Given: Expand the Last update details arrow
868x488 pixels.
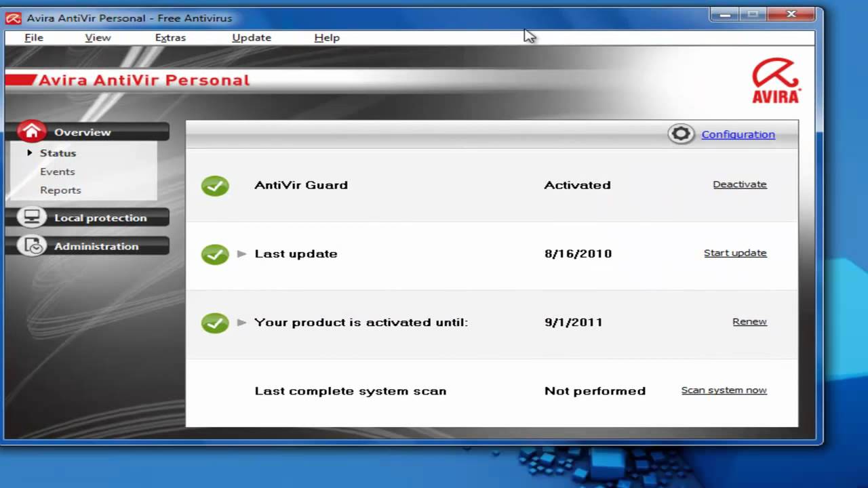Looking at the screenshot, I should pyautogui.click(x=242, y=254).
